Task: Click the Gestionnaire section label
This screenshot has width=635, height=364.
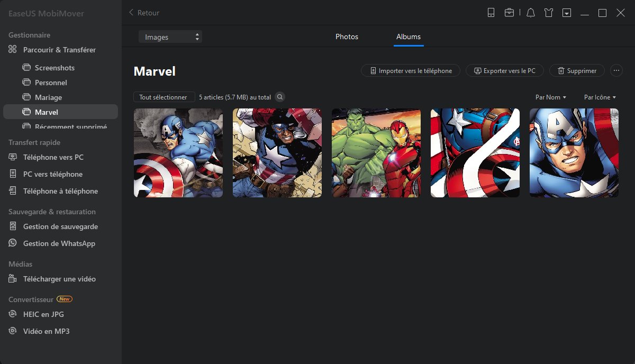Action: [29, 35]
